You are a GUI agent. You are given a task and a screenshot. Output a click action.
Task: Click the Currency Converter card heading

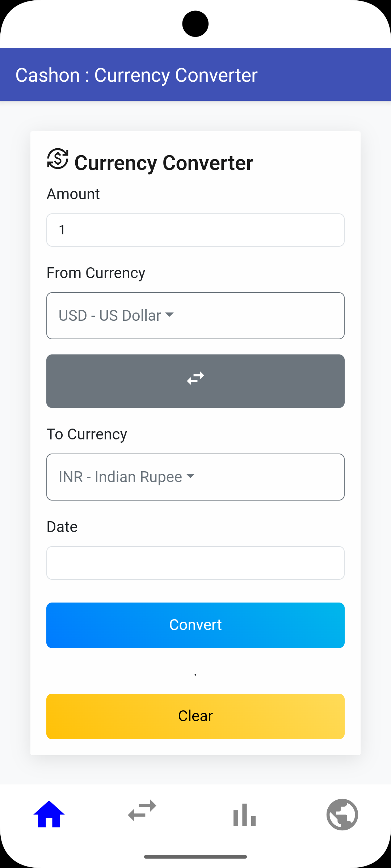[164, 163]
